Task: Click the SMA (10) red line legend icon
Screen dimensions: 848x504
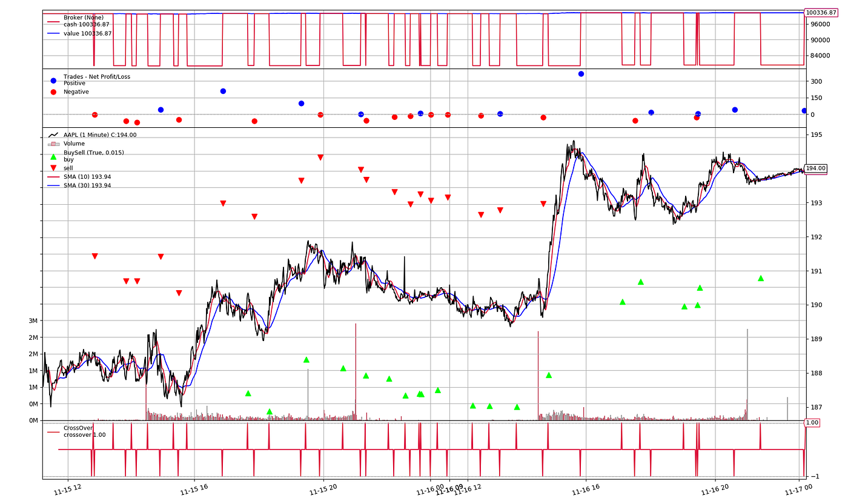Action: coord(55,177)
